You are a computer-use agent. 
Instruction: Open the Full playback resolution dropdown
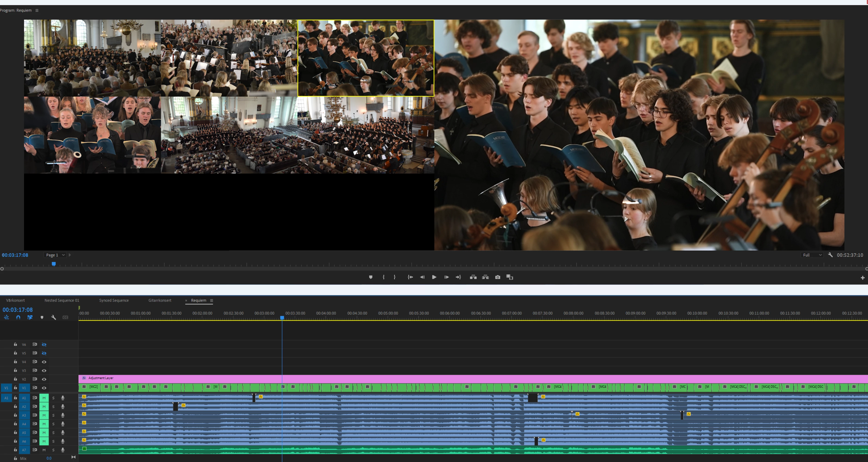point(812,255)
